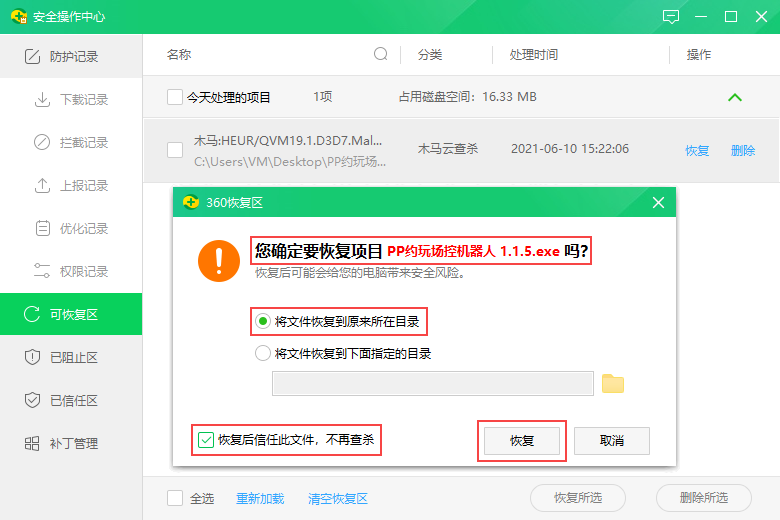Browse for folder with yellow folder icon
Image resolution: width=780 pixels, height=520 pixels.
(613, 383)
